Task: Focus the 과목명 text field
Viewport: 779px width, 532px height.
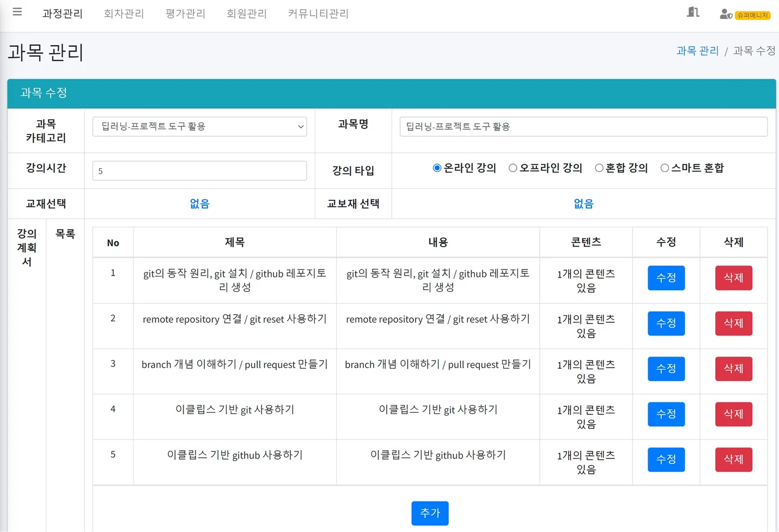Action: 583,126
